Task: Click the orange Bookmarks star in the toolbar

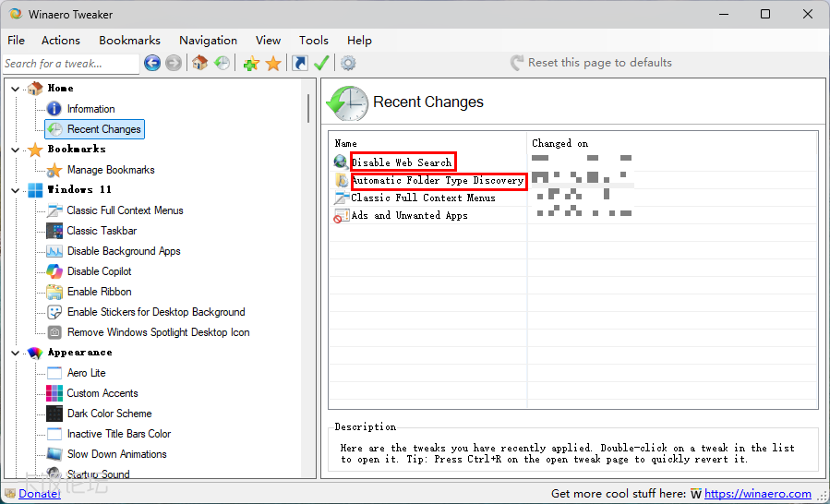Action: point(273,63)
